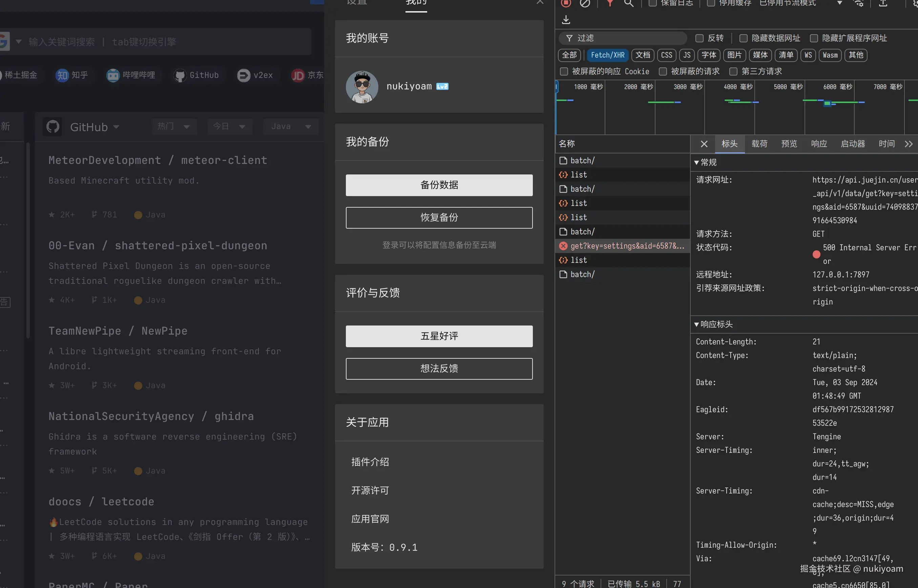Open the Java language dropdown
The width and height of the screenshot is (918, 588).
tap(291, 126)
